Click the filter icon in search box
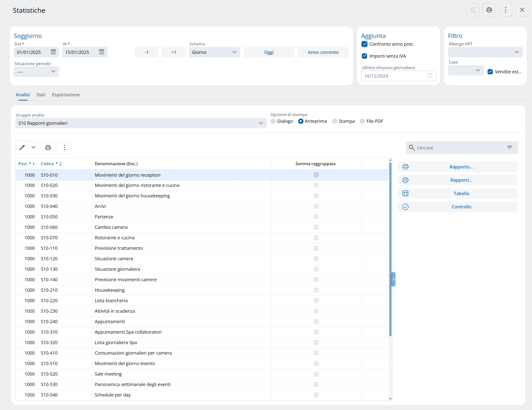This screenshot has height=410, width=532. tap(510, 148)
